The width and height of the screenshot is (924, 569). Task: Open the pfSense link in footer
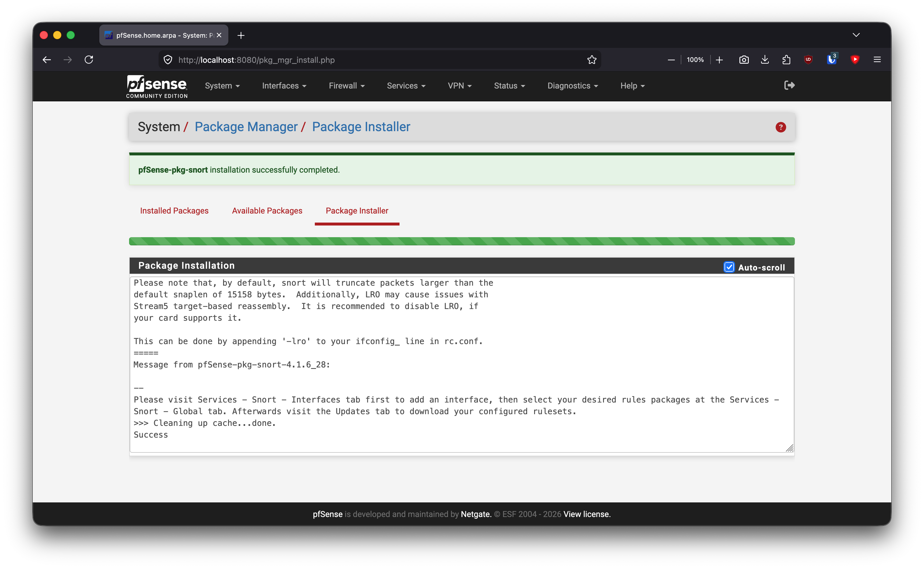point(327,514)
